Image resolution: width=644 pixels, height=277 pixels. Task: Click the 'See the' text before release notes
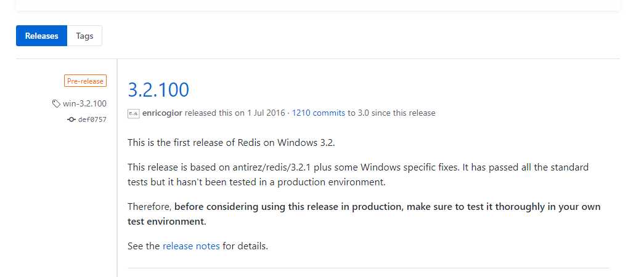click(144, 246)
